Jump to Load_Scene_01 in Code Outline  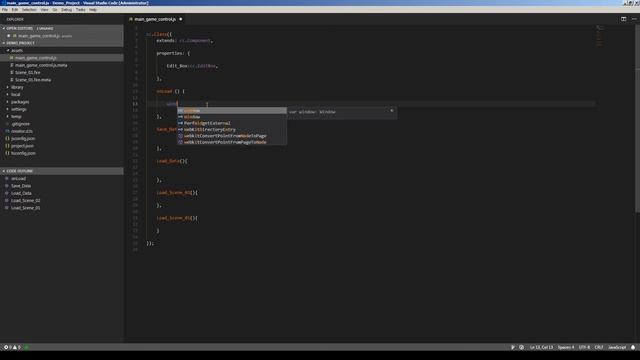tap(62, 208)
